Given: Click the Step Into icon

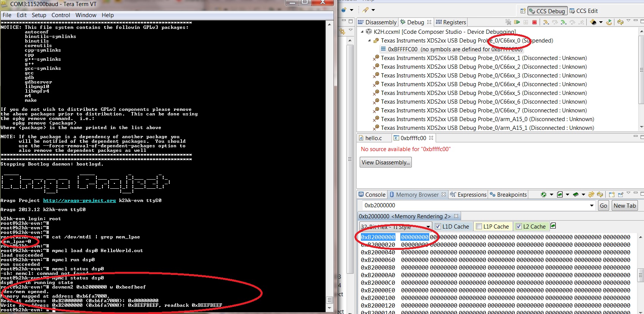Looking at the screenshot, I should (546, 22).
